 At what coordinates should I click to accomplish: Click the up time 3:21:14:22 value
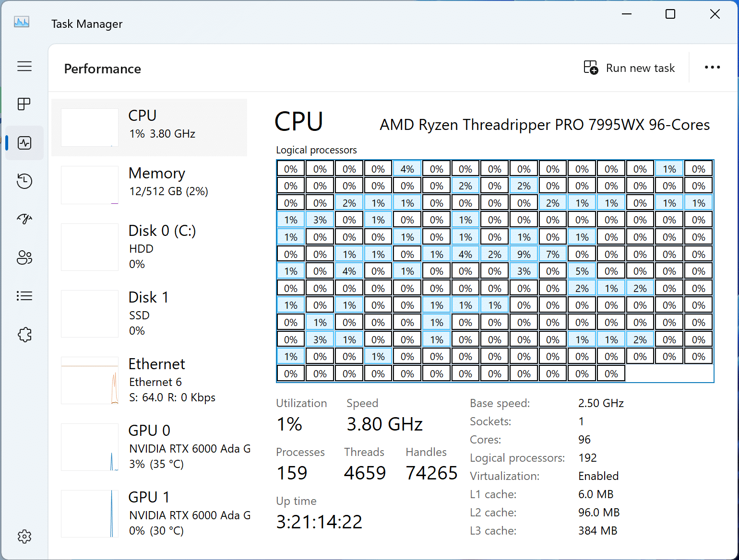(x=319, y=522)
